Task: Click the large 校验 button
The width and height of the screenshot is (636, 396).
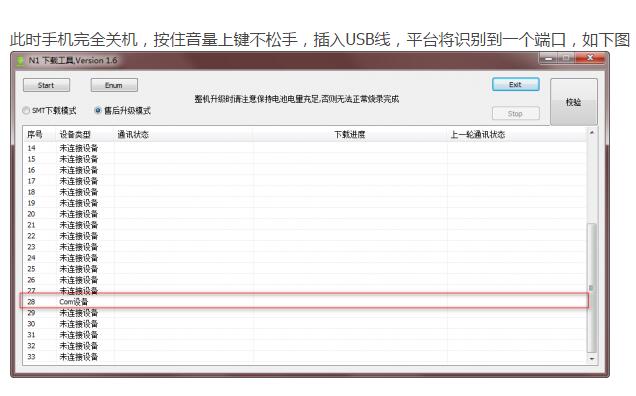Action: tap(574, 102)
